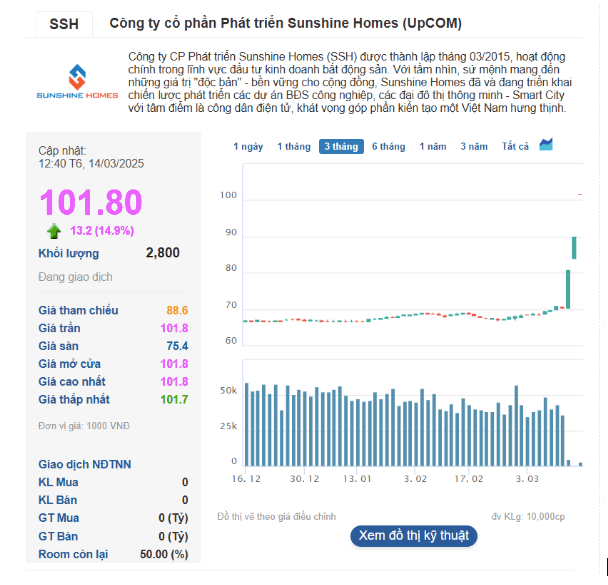The image size is (608, 585).
Task: Click the SSH ticker tab
Action: click(64, 24)
